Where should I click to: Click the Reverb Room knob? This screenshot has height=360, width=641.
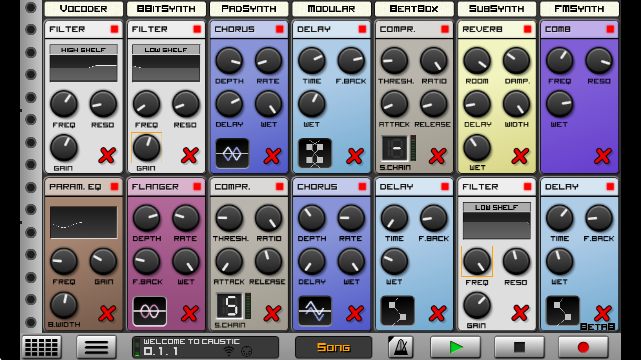pyautogui.click(x=477, y=60)
